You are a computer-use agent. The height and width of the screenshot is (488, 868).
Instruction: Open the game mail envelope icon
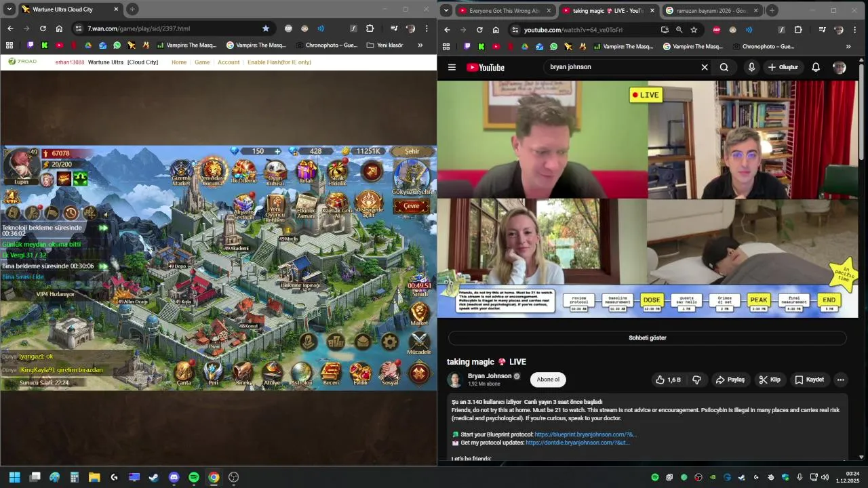(363, 342)
